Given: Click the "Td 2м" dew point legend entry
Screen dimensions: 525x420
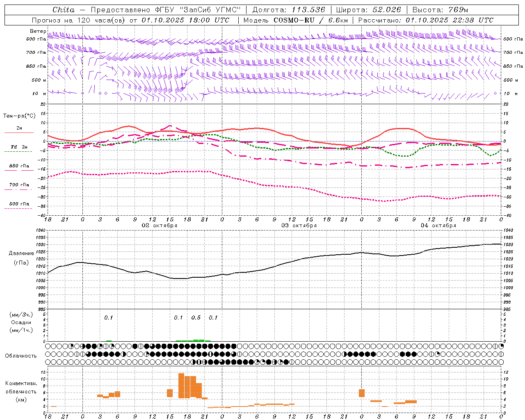Looking at the screenshot, I should (x=19, y=147).
